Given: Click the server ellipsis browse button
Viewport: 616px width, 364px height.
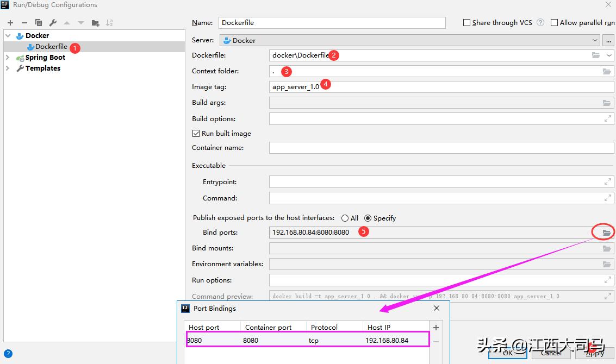Looking at the screenshot, I should coord(608,40).
